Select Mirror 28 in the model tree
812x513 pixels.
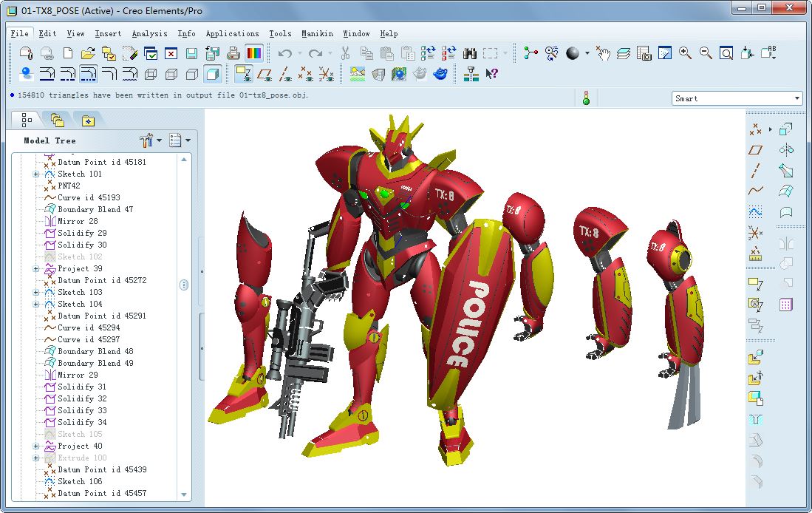[x=78, y=221]
